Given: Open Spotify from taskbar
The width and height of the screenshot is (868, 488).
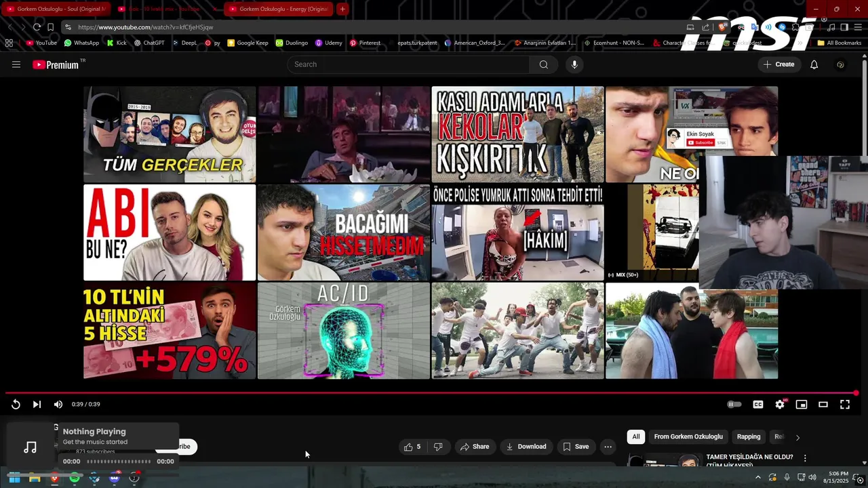Looking at the screenshot, I should 75,478.
